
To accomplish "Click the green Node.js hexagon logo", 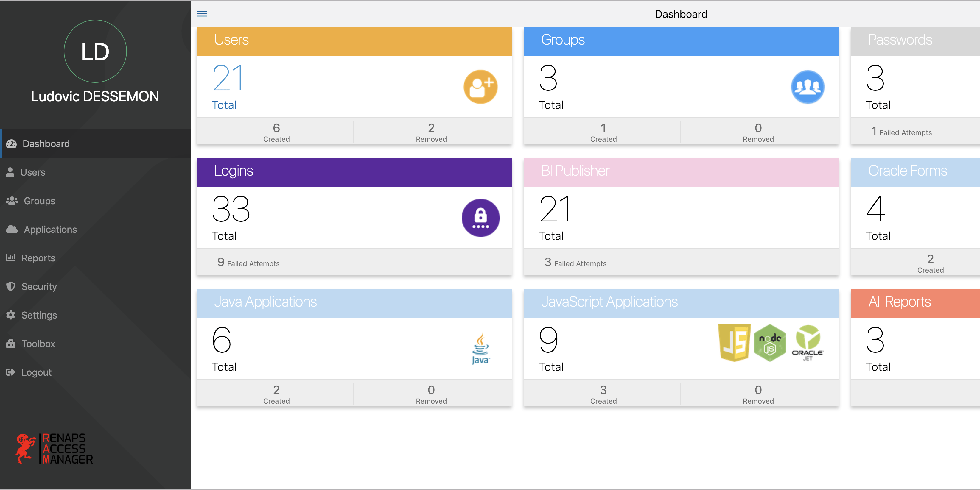I will pyautogui.click(x=770, y=343).
